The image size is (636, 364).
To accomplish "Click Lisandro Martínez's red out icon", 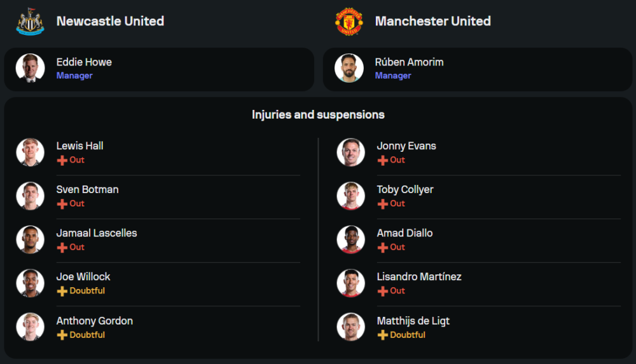I will point(382,291).
